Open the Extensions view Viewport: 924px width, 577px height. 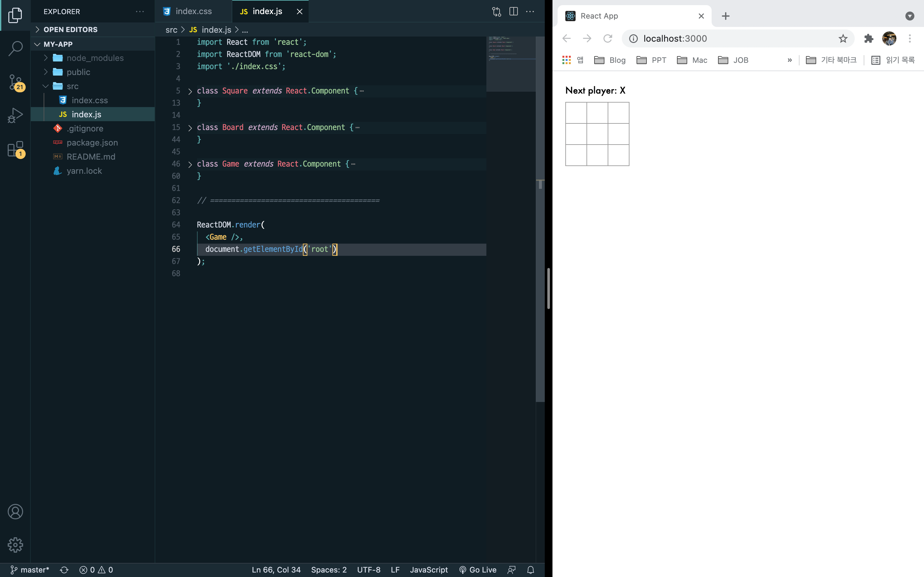[x=15, y=149]
